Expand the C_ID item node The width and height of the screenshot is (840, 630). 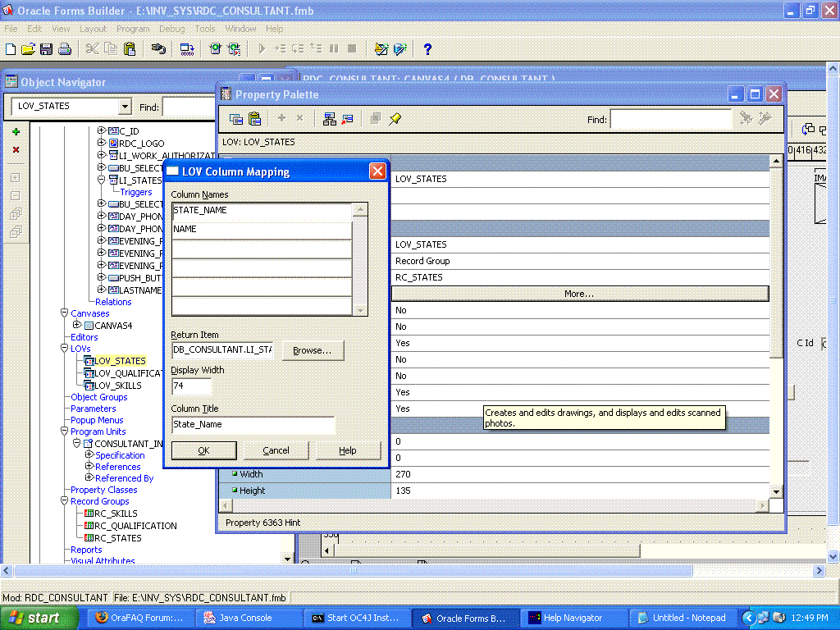pos(101,130)
